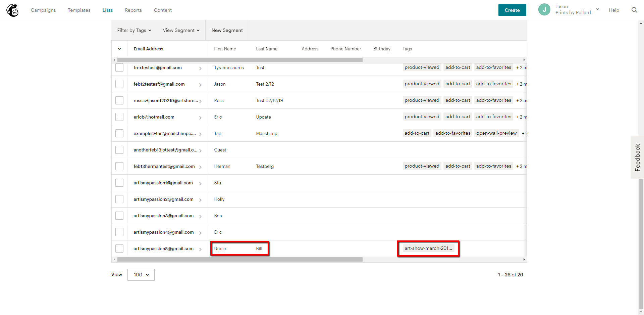Viewport: 644px width, 315px height.
Task: Go to the Campaigns menu
Action: (x=43, y=10)
